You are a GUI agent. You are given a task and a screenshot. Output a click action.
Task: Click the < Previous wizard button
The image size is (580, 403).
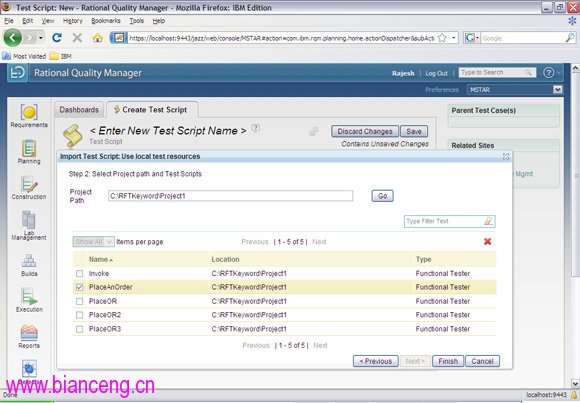click(375, 361)
